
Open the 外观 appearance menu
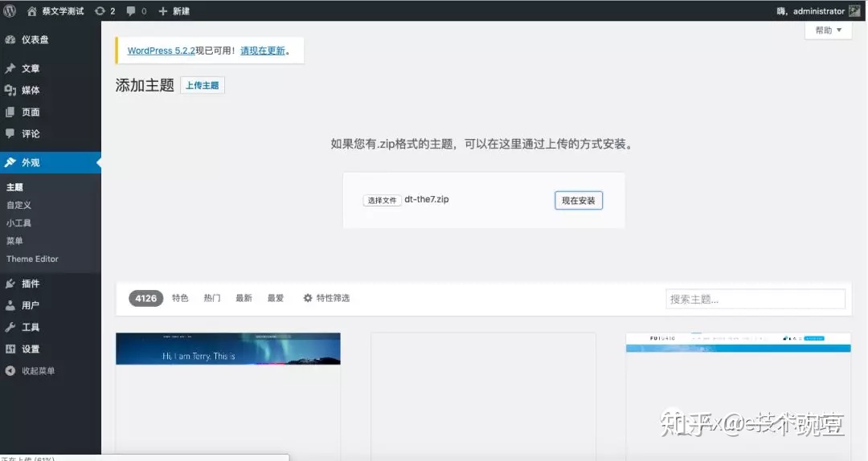(x=51, y=162)
